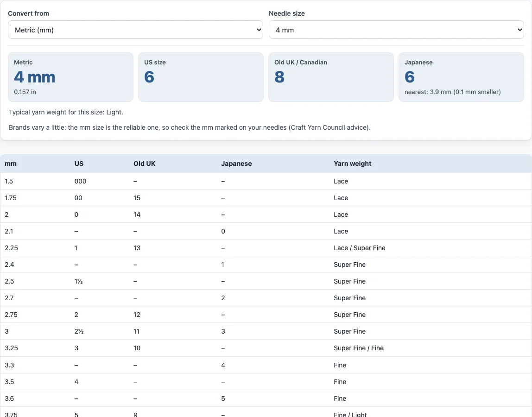This screenshot has width=532, height=417.
Task: Click the "Convert from" label
Action: [x=29, y=13]
